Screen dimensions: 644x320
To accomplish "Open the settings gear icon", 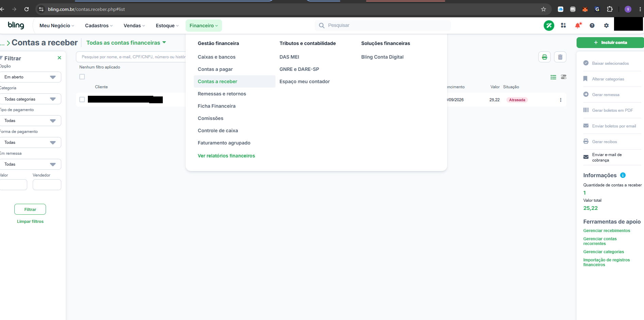I will (606, 26).
